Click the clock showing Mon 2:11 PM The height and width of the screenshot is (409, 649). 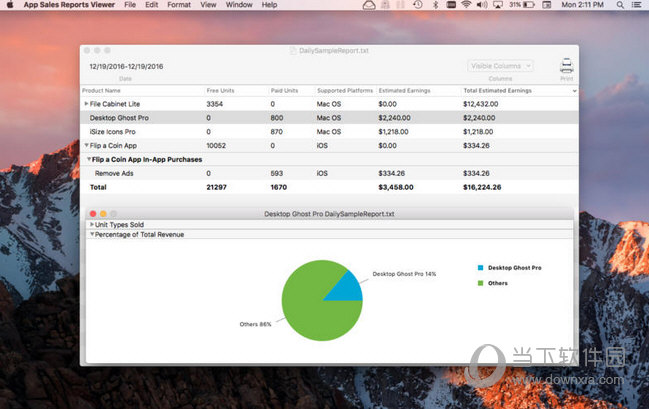click(582, 5)
